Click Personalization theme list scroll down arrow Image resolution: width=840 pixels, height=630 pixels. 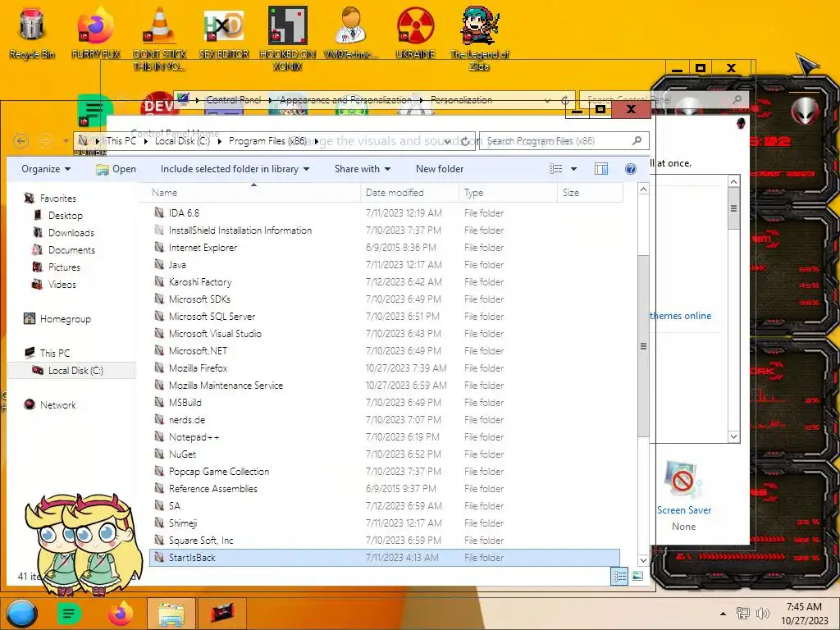coord(733,436)
